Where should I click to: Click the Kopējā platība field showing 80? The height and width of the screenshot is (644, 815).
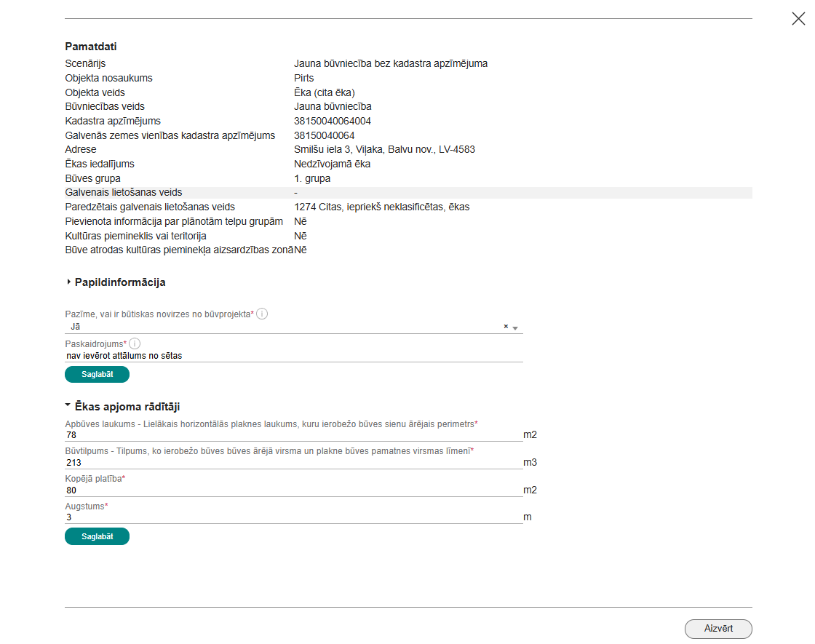pyautogui.click(x=294, y=490)
